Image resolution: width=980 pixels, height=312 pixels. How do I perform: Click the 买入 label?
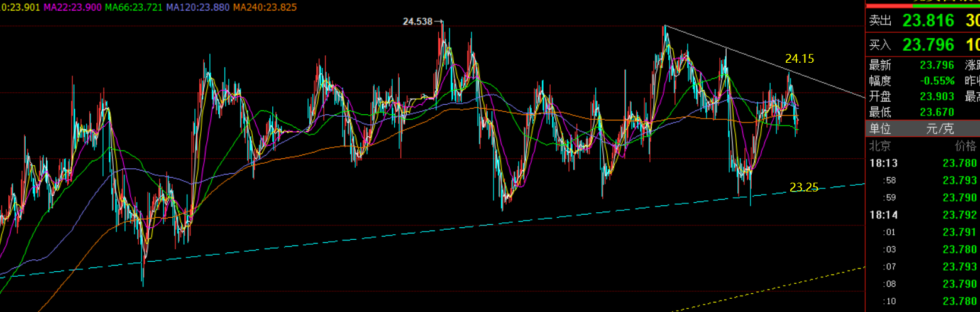[880, 45]
